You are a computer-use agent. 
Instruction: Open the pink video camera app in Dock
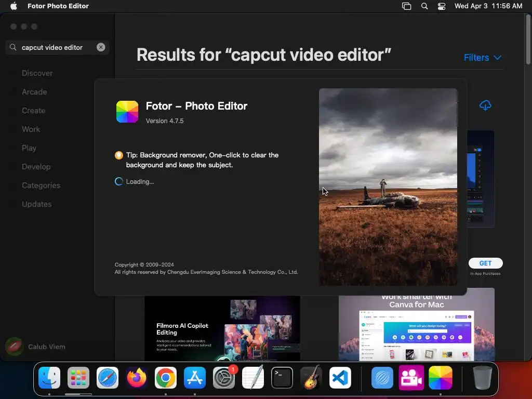click(411, 378)
